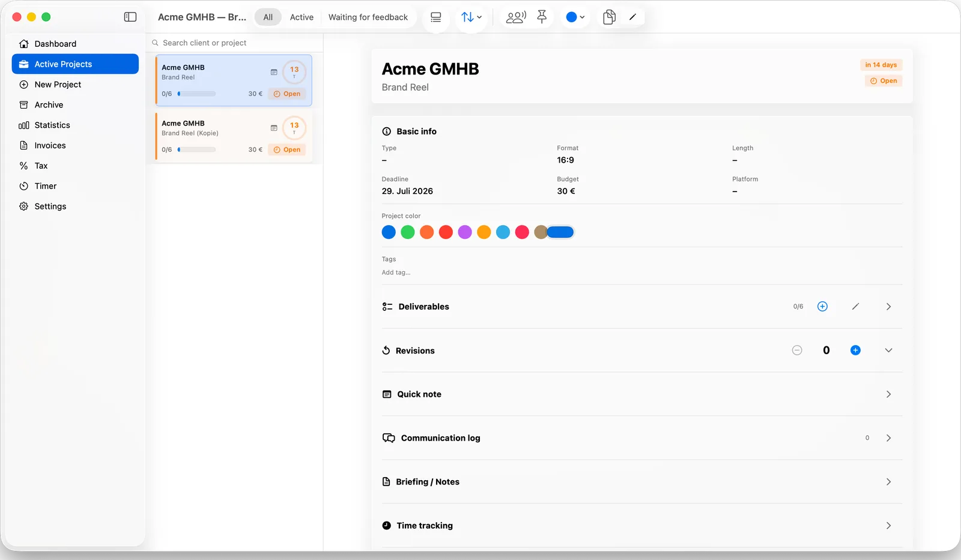Click the clients people icon in toolbar
This screenshot has width=961, height=560.
tap(516, 17)
